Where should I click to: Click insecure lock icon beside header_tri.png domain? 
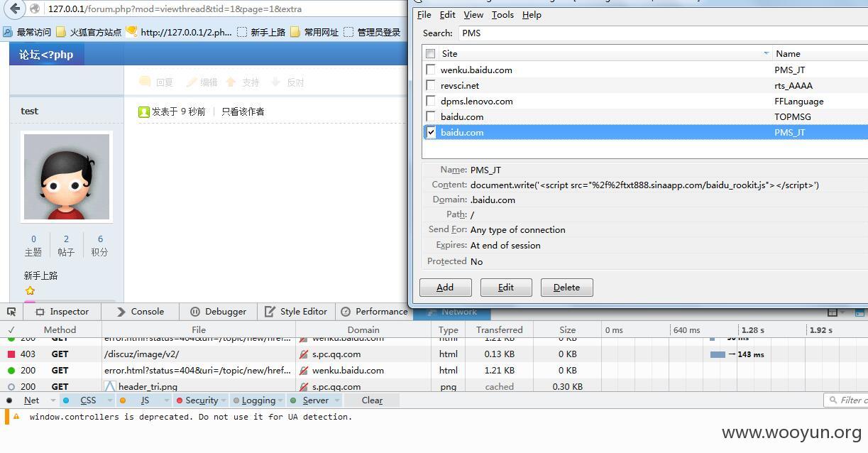(304, 387)
